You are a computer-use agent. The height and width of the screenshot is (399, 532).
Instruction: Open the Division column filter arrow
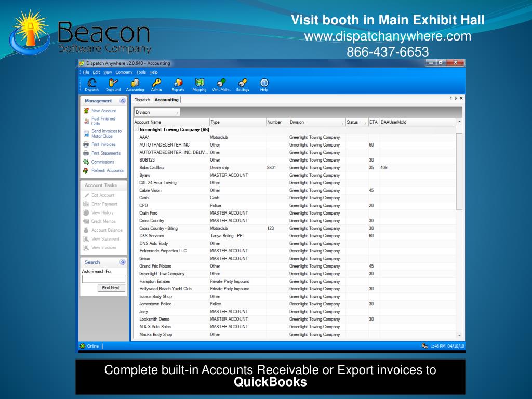pos(343,123)
